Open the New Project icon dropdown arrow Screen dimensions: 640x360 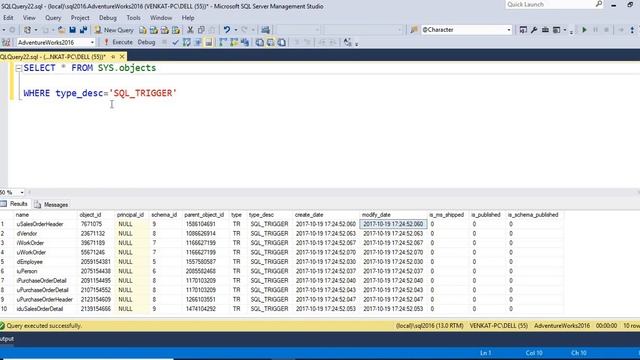click(36, 30)
